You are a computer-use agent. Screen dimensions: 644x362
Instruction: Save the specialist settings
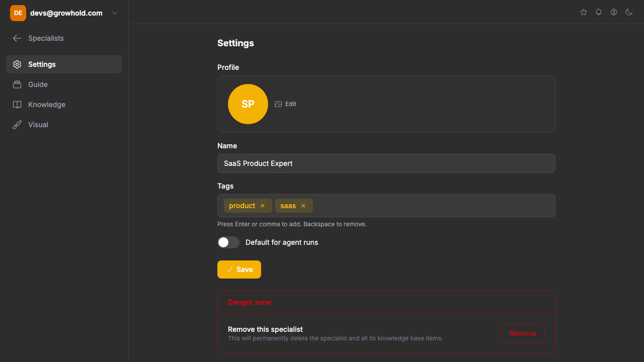coord(239,269)
